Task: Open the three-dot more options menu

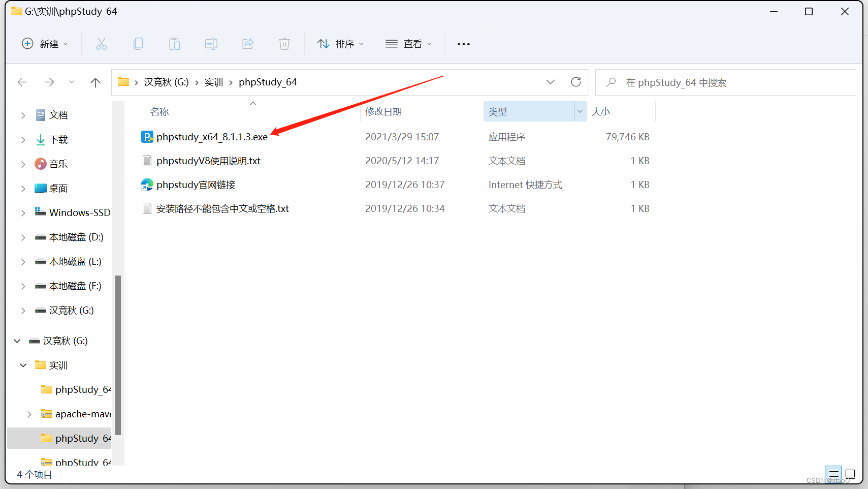Action: point(464,44)
